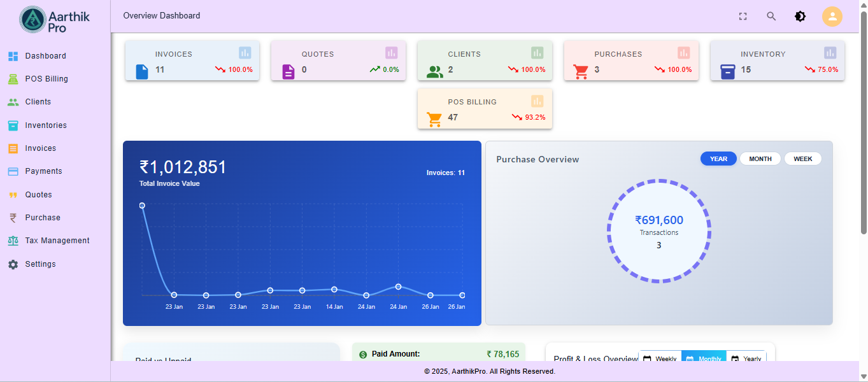Screen dimensions: 868x382
Task: Toggle dark mode in the top bar
Action: [x=800, y=16]
